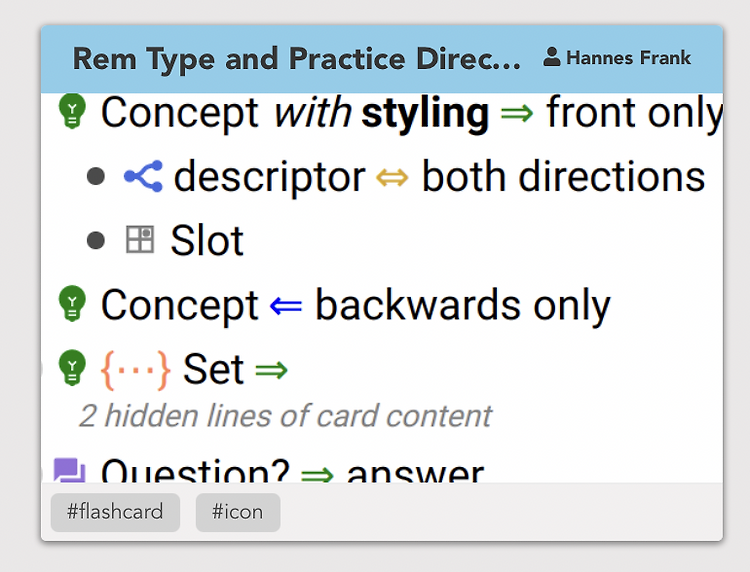This screenshot has width=750, height=572.
Task: Open author link Hannes Frank
Action: point(628,58)
